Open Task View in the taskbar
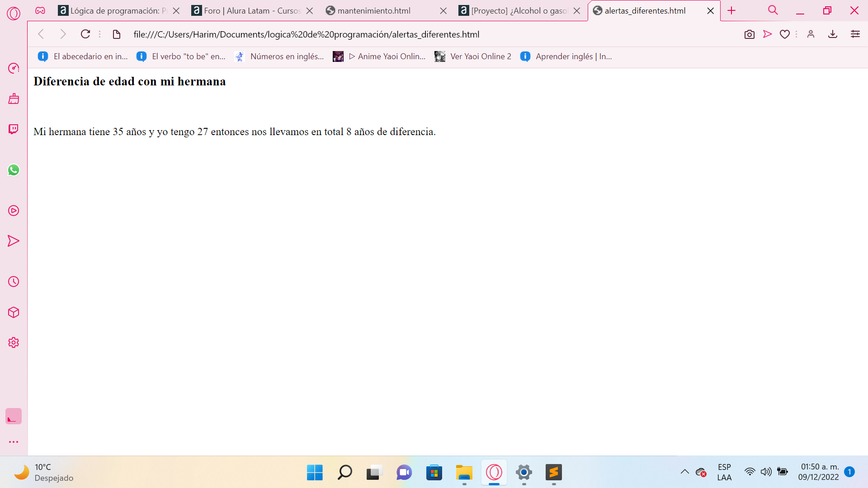The width and height of the screenshot is (868, 488). 374,473
